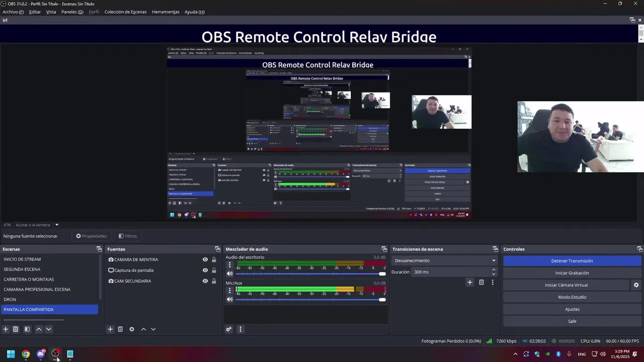This screenshot has width=644, height=362.
Task: Open scene filters icon in Escenas panel
Action: pos(27,329)
